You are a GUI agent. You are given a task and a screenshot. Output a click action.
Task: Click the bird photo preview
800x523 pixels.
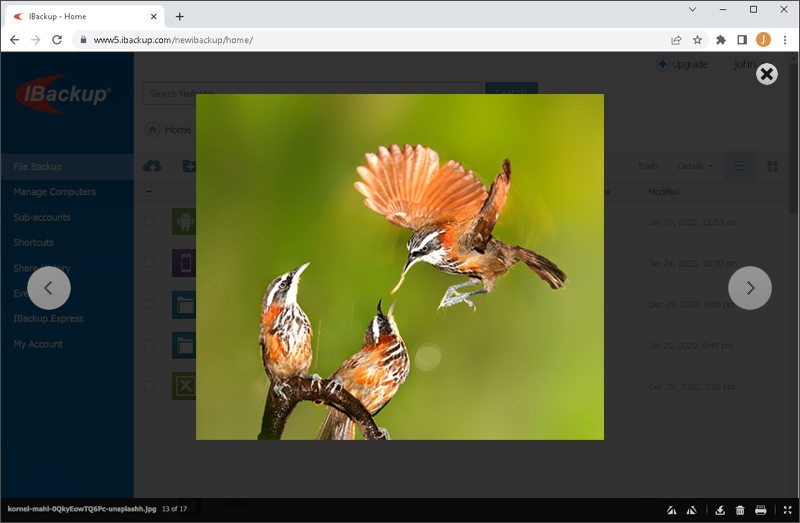tap(399, 266)
